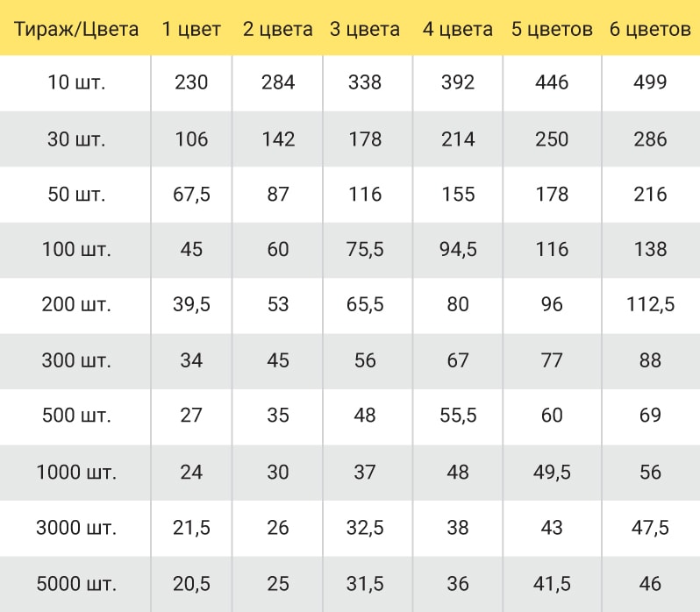700x612 pixels.
Task: Click price 67,5 in 50 шт. row
Action: (x=191, y=195)
